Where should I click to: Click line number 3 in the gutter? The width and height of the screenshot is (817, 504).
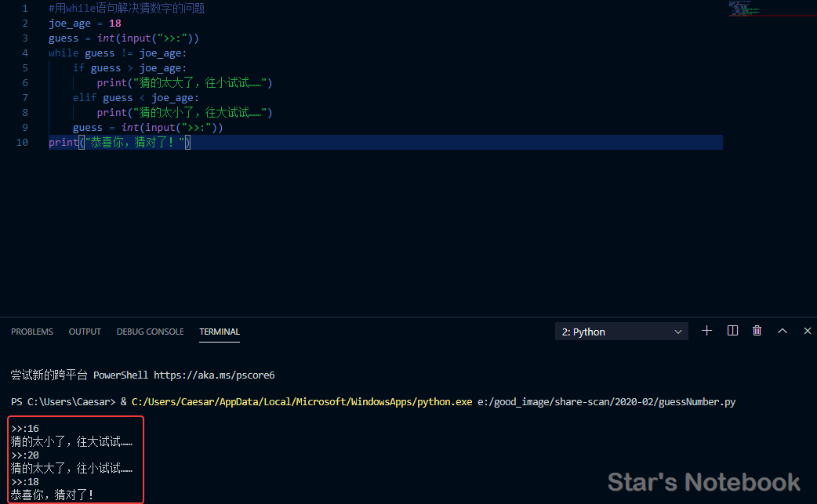pos(25,38)
